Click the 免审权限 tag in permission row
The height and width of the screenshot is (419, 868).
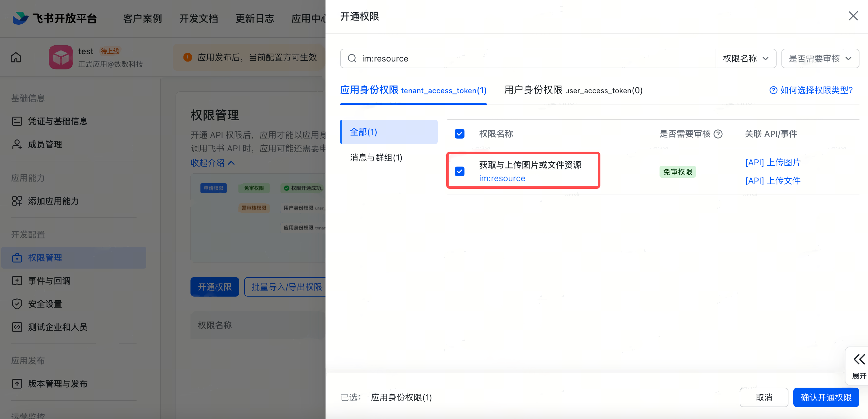[x=677, y=172]
